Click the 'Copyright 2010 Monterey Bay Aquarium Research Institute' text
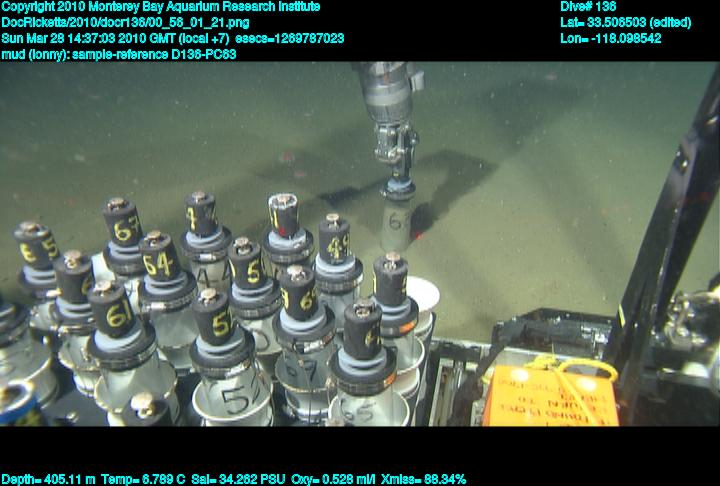This screenshot has height=486, width=720. point(161,7)
